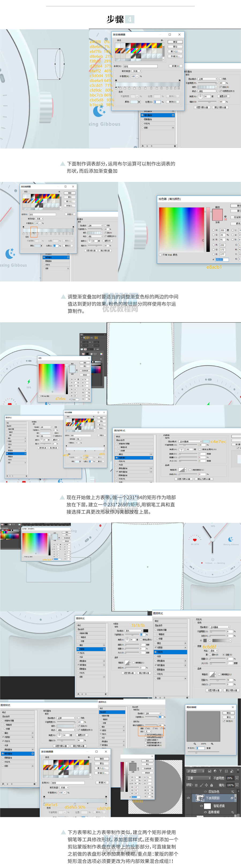Image resolution: width=241 pixels, height=868 pixels.
Task: Click 添加到色板 in 939393 color picker
Action: 148,769
